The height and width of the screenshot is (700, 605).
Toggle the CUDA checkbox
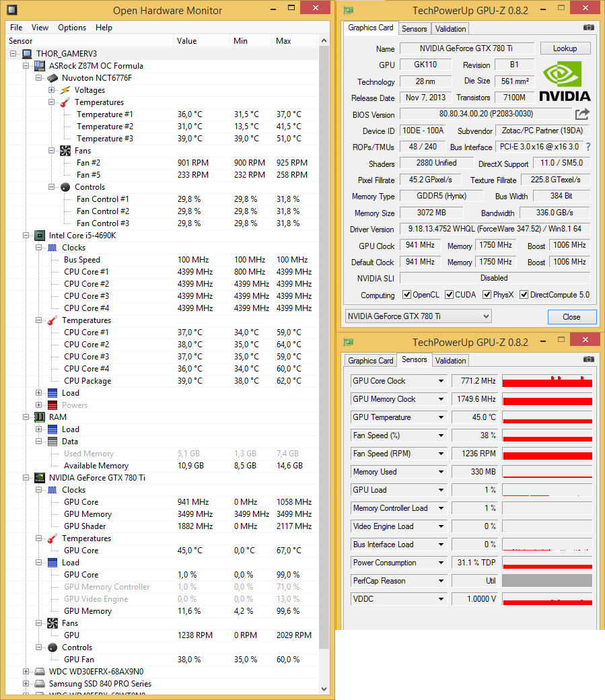(x=449, y=295)
